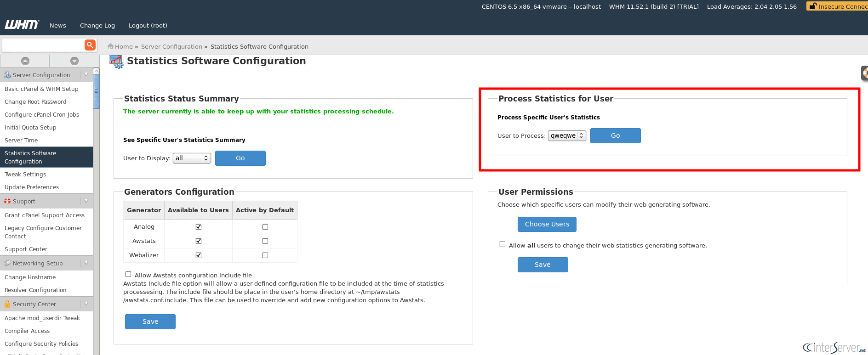Click the Insecure Connection unlocked padlock icon
The height and width of the screenshot is (355, 868).
point(813,6)
